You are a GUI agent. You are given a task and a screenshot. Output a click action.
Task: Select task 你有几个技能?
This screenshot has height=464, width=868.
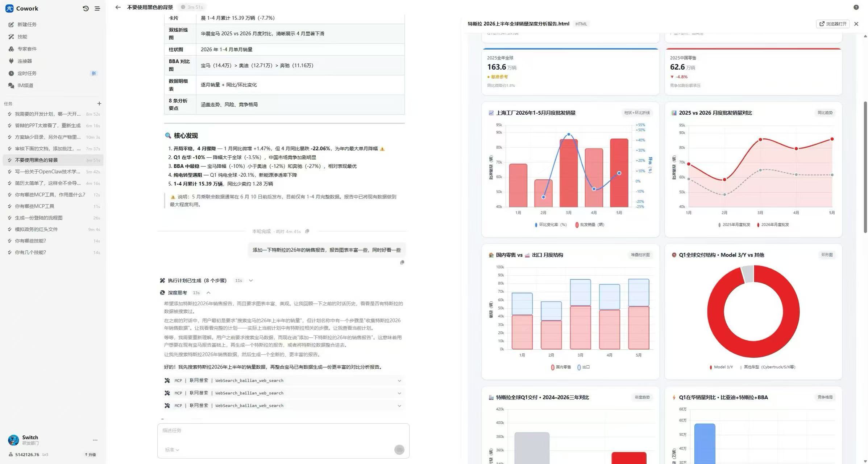click(53, 252)
